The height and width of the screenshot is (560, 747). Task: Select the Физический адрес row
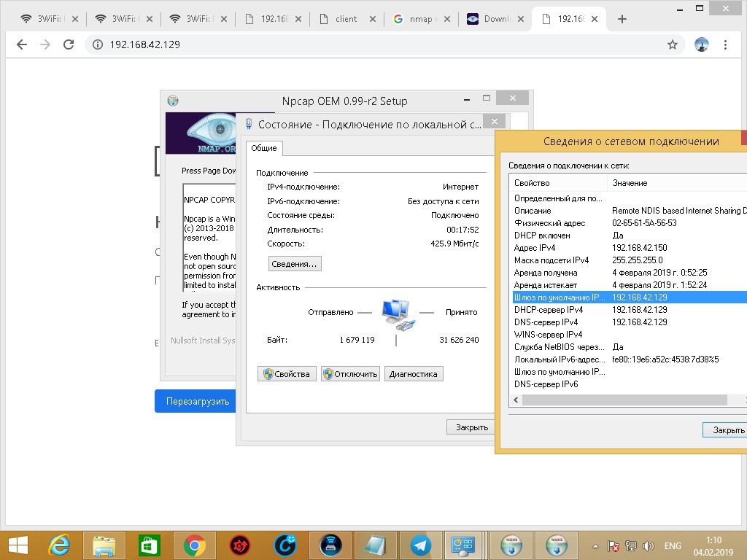[628, 223]
